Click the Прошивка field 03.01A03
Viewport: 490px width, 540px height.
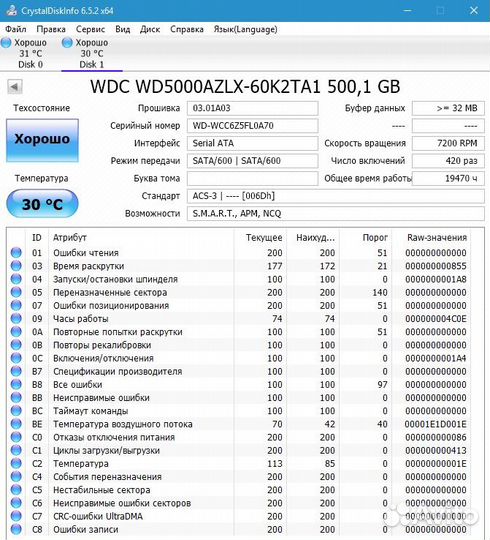pos(252,108)
